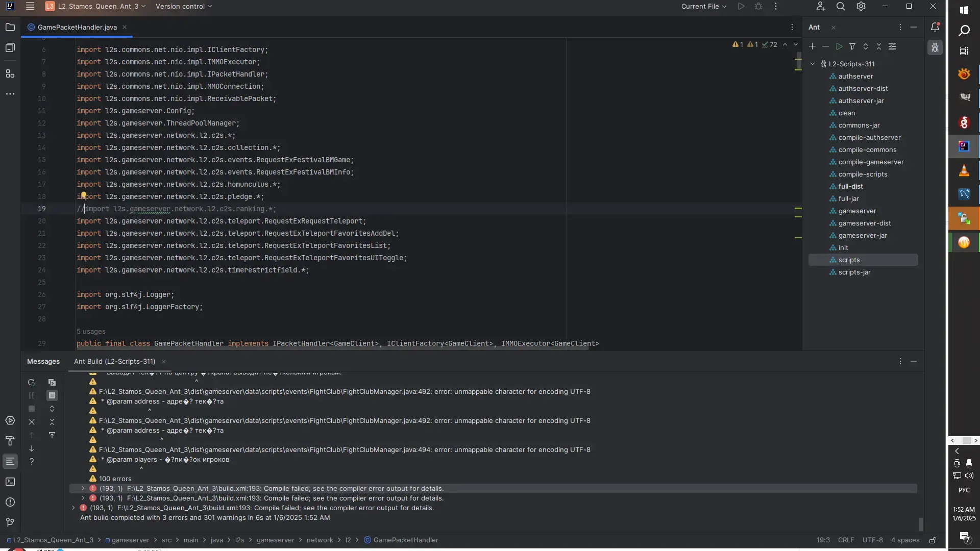The height and width of the screenshot is (551, 980).
Task: Click the Debug bug icon
Action: click(758, 6)
